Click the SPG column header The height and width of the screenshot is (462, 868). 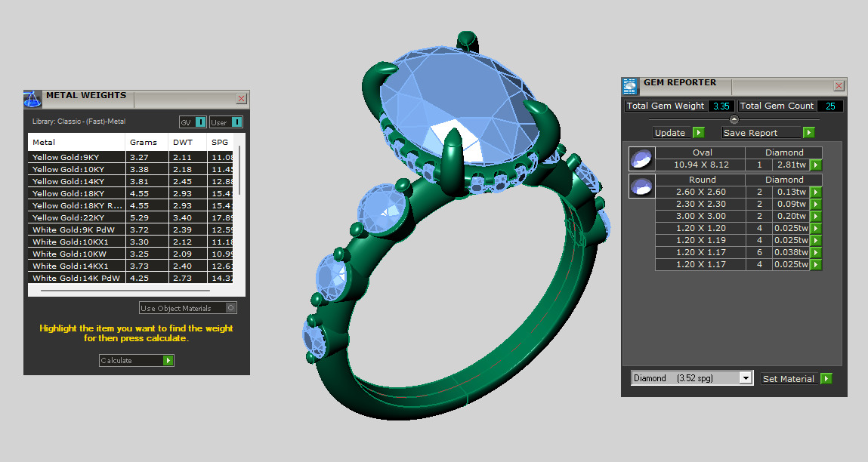221,142
